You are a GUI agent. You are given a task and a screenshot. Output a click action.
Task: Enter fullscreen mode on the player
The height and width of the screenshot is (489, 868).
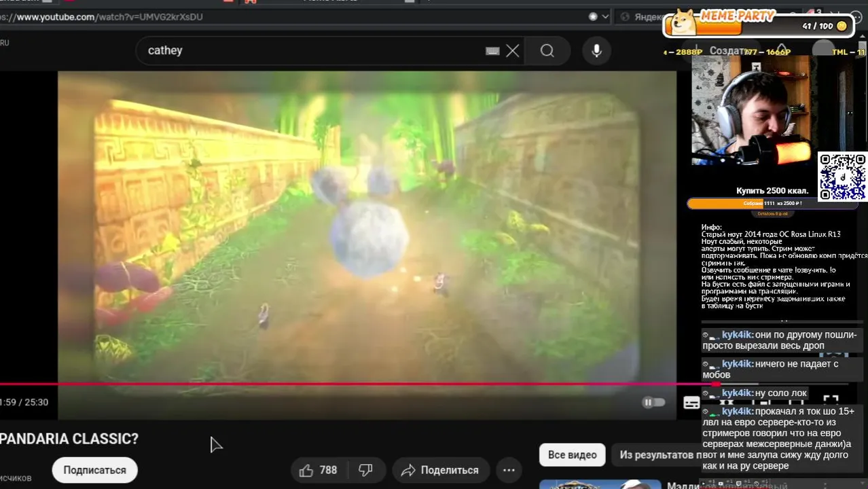pos(831,402)
